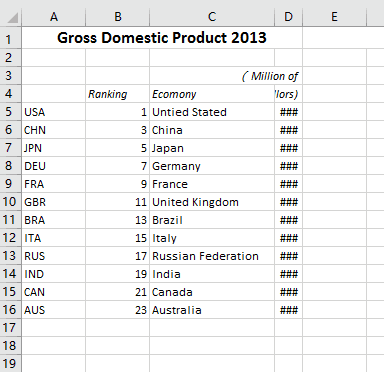This screenshot has width=384, height=372.
Task: Click the ### cell in Australia row
Action: point(288,310)
